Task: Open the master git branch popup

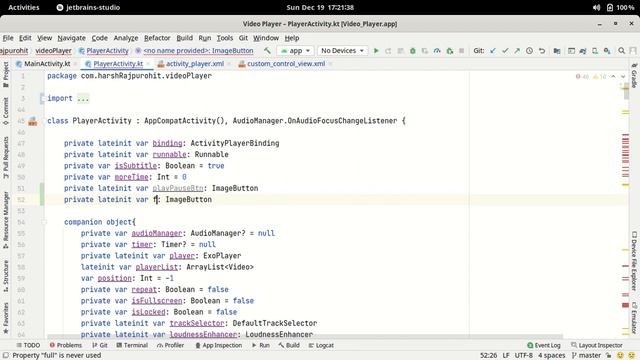Action: coord(587,356)
